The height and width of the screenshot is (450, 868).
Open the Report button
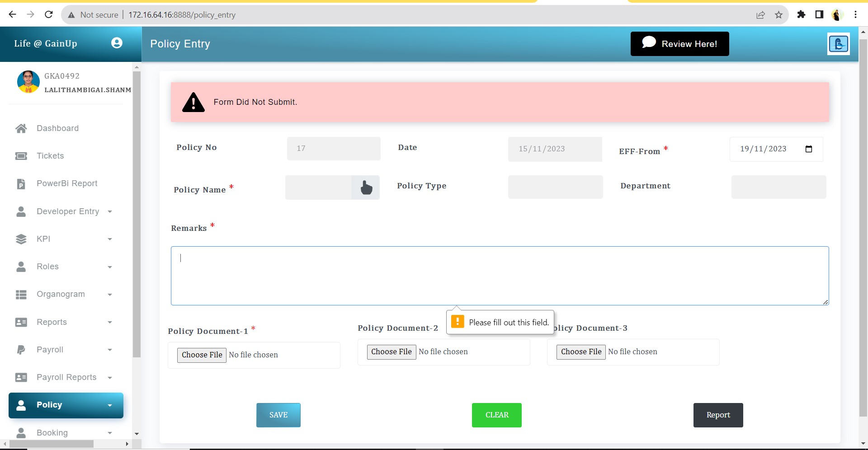pyautogui.click(x=718, y=415)
